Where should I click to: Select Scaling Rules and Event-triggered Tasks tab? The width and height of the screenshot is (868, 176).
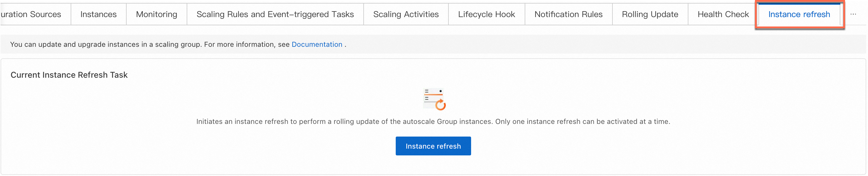275,14
